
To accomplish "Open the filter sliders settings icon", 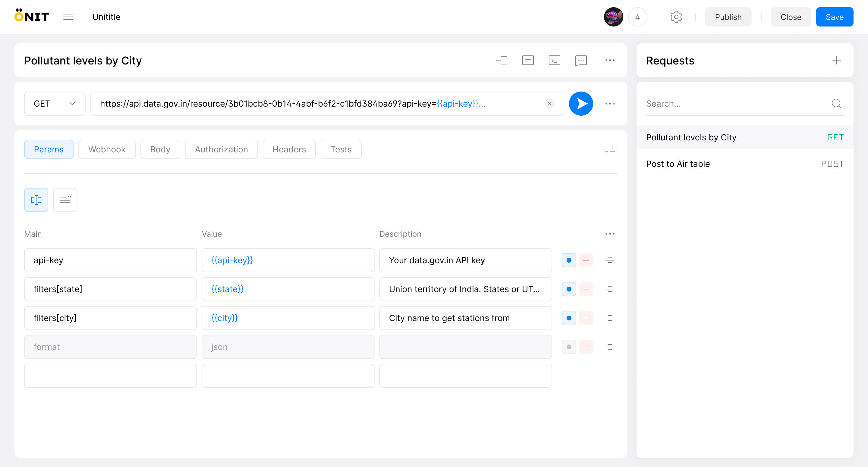I will (609, 149).
